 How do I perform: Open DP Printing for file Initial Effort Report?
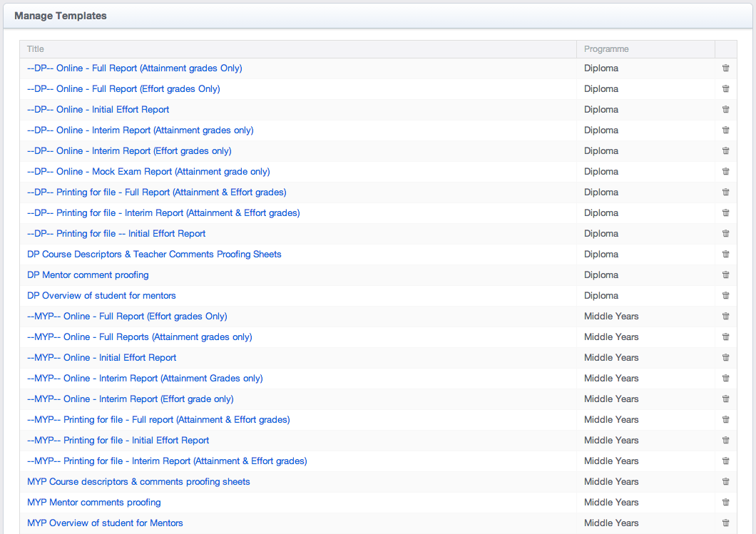click(116, 235)
